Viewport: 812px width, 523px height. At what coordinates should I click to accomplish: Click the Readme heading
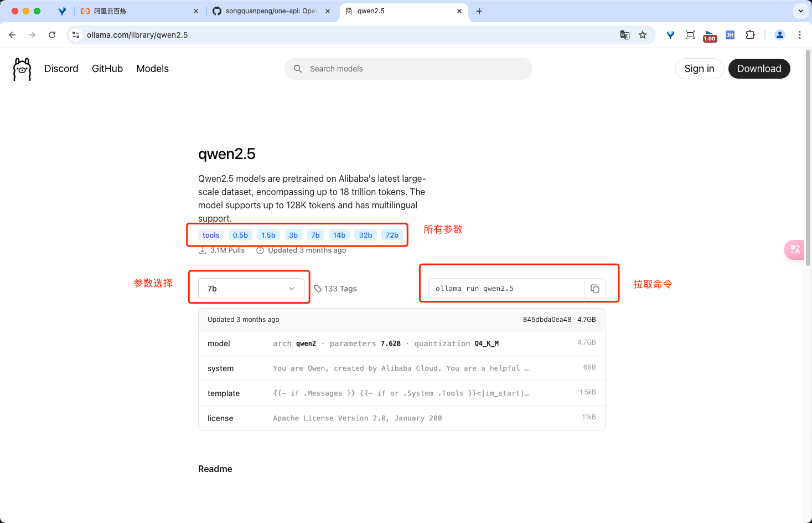coord(215,469)
